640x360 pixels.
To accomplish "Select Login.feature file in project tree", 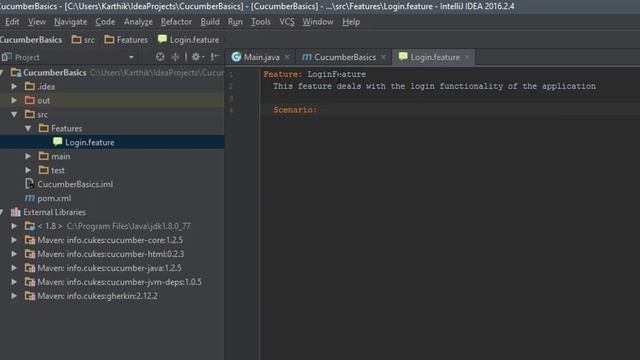I will [x=90, y=142].
